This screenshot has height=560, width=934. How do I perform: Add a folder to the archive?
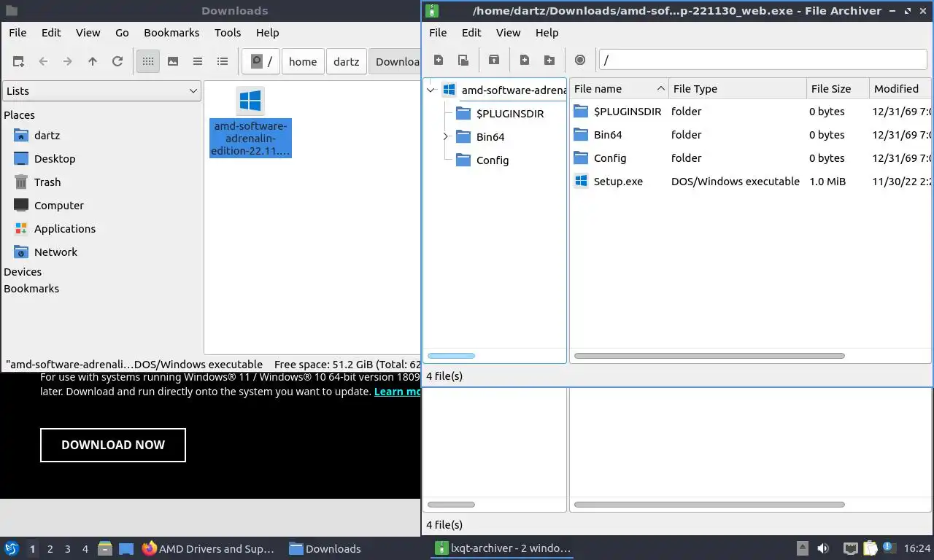[549, 61]
